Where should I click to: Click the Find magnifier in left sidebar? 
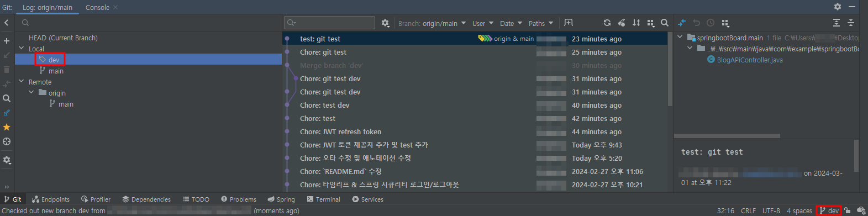coord(7,98)
